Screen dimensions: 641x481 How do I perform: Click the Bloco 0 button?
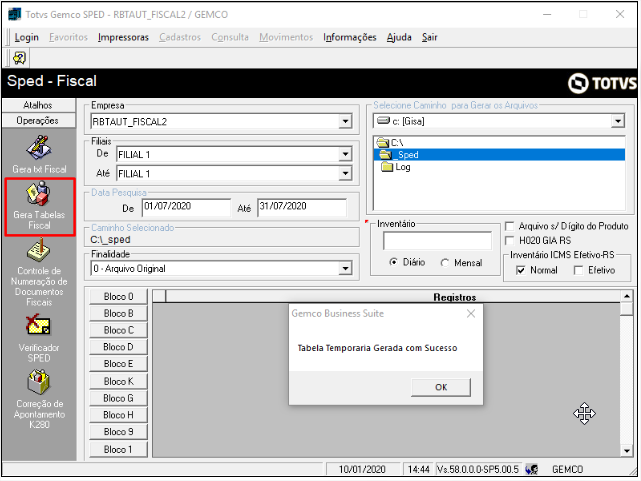[118, 297]
